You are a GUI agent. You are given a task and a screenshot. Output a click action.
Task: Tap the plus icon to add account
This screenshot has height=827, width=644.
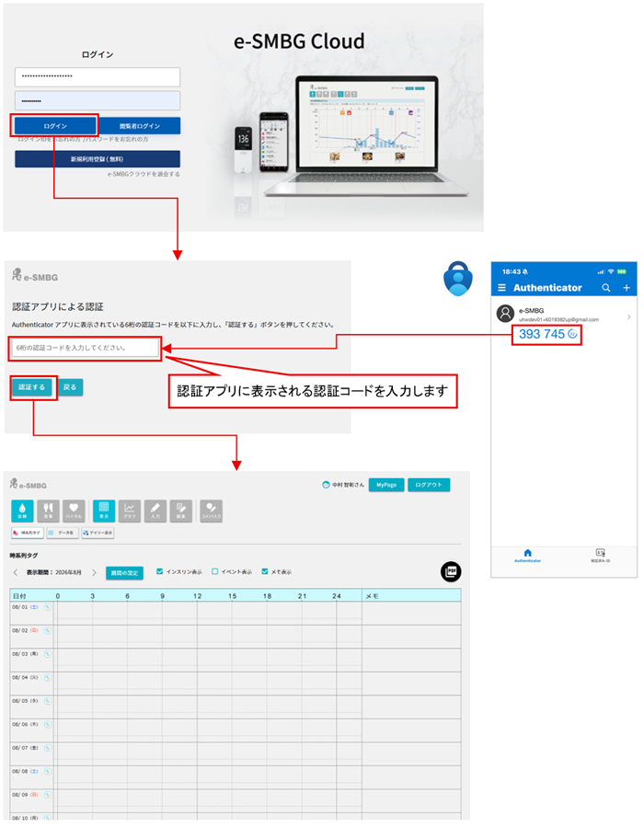627,287
